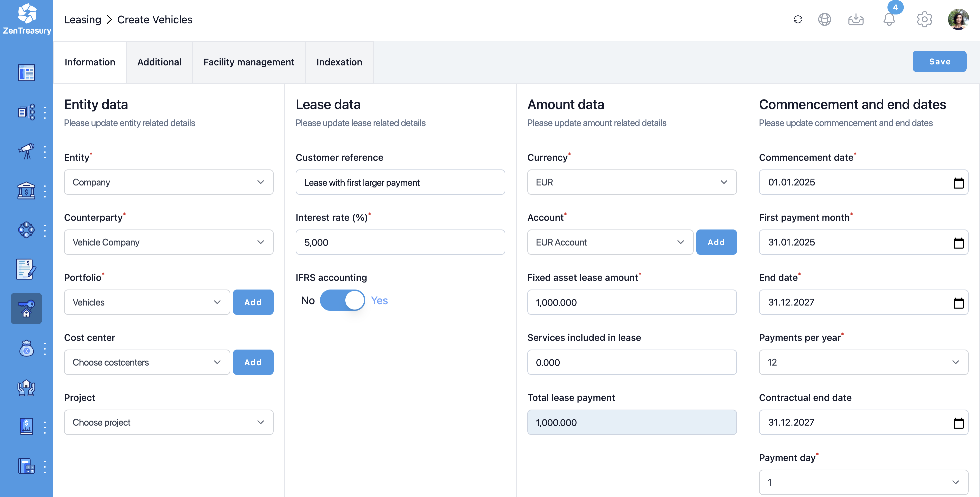Open the language globe icon
The width and height of the screenshot is (980, 497).
(824, 19)
